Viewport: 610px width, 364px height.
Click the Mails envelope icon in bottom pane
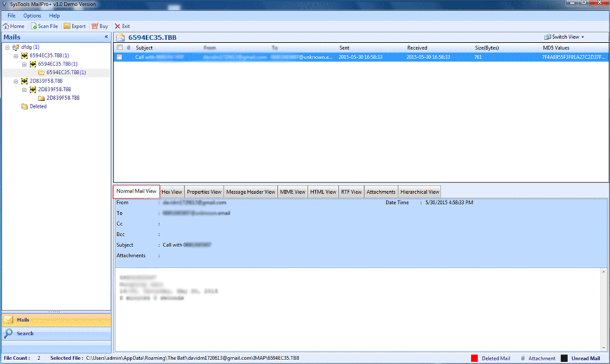[x=8, y=320]
